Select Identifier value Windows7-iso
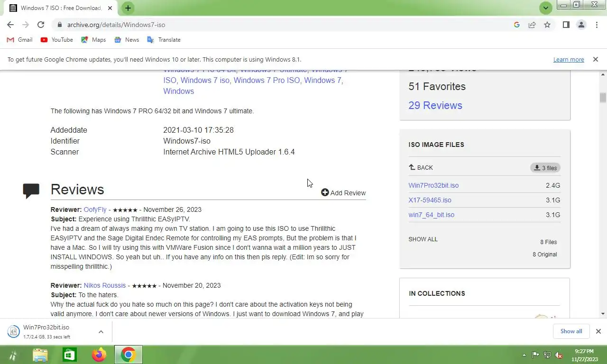This screenshot has width=607, height=364. click(x=187, y=141)
